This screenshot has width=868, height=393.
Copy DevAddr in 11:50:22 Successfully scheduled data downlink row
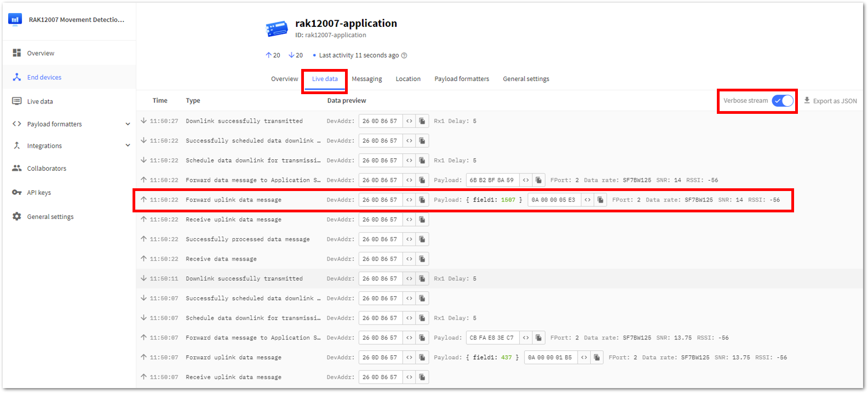point(422,141)
